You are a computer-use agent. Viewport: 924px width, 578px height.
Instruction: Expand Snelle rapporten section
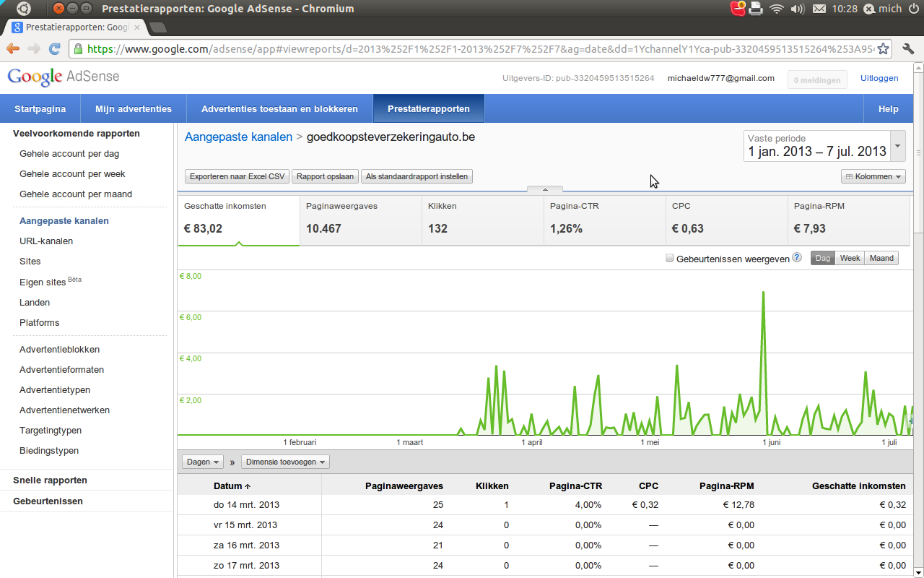(x=50, y=480)
